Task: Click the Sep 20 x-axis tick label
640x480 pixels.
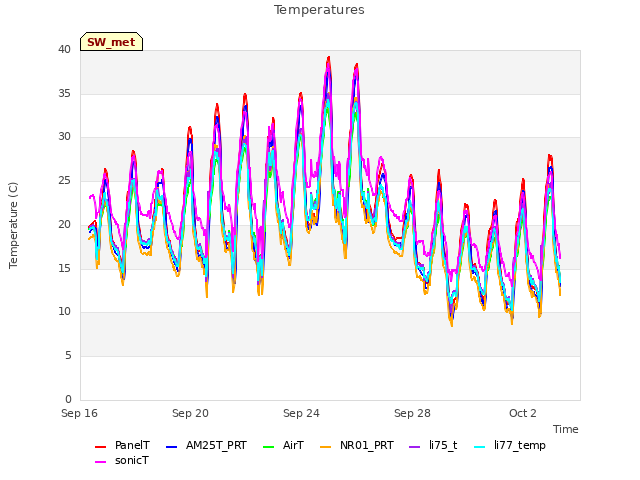Action: pos(191,413)
